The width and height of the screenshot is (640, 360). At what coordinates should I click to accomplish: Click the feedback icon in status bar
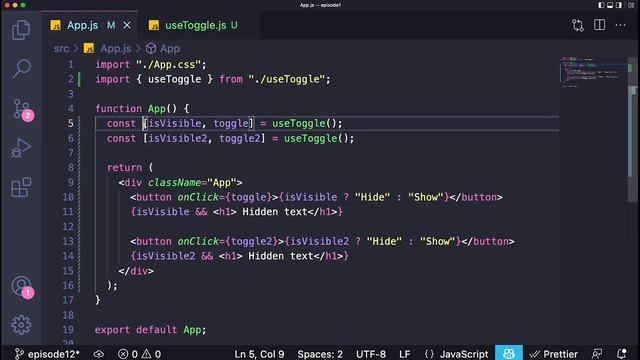coord(597,354)
